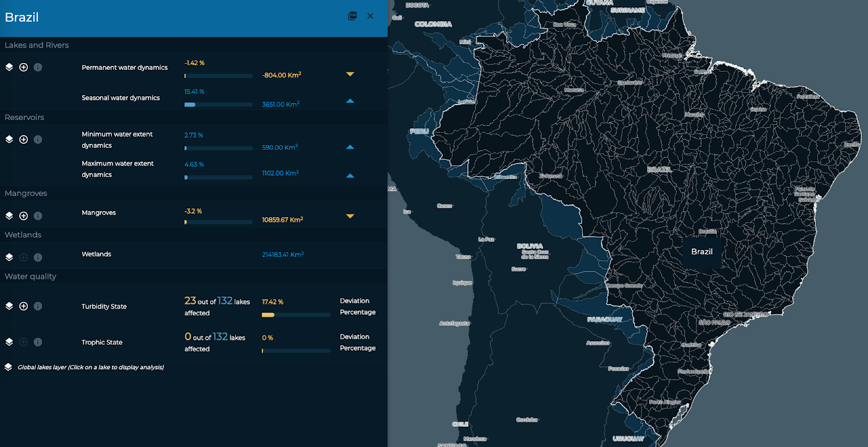Open info for Lakes and Rivers section
The width and height of the screenshot is (868, 447).
click(38, 67)
